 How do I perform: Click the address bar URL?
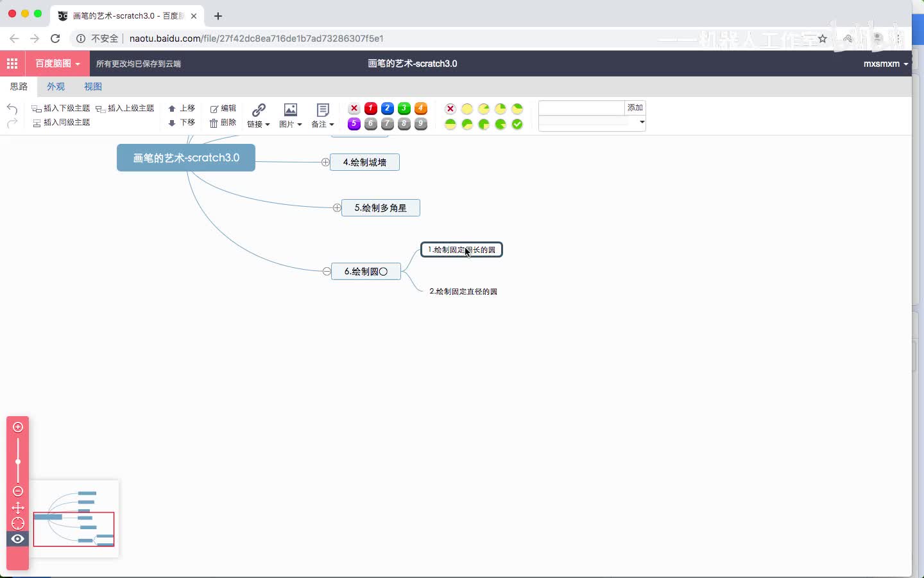(257, 39)
